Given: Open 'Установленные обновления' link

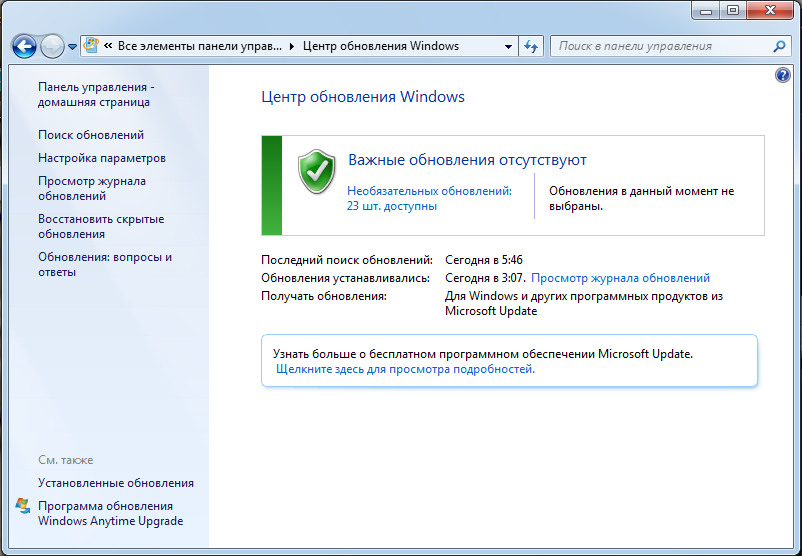Looking at the screenshot, I should pyautogui.click(x=116, y=483).
